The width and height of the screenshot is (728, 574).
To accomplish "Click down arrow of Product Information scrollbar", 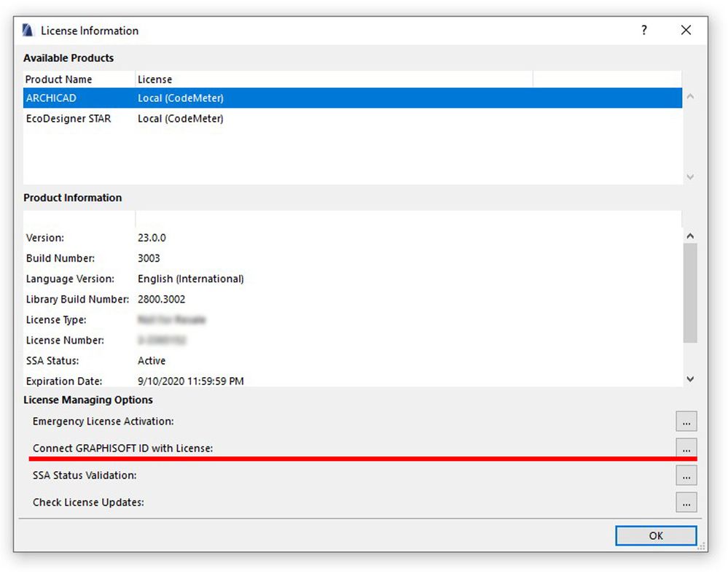I will [x=690, y=379].
